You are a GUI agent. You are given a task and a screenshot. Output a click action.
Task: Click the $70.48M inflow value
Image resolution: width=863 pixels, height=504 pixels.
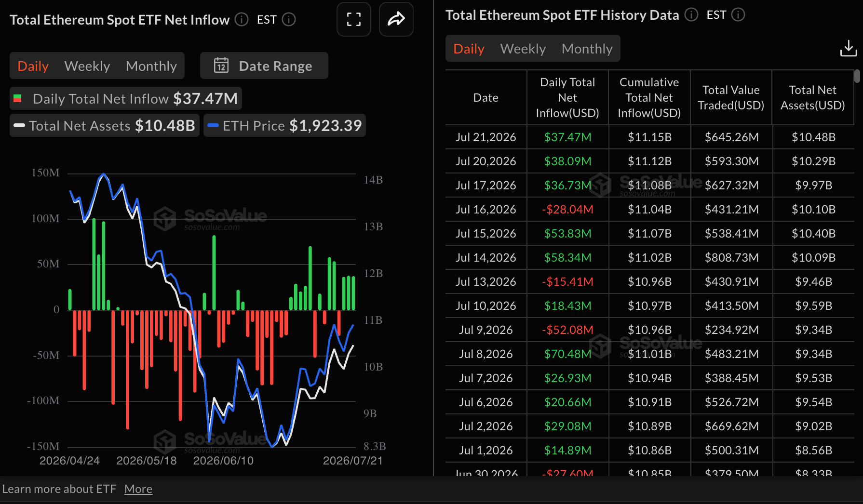567,354
